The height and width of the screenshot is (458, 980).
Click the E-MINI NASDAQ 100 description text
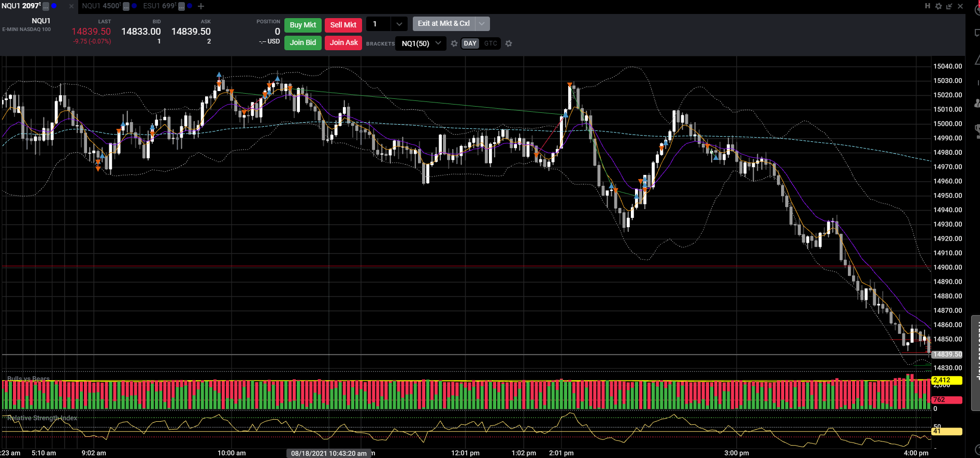point(26,29)
